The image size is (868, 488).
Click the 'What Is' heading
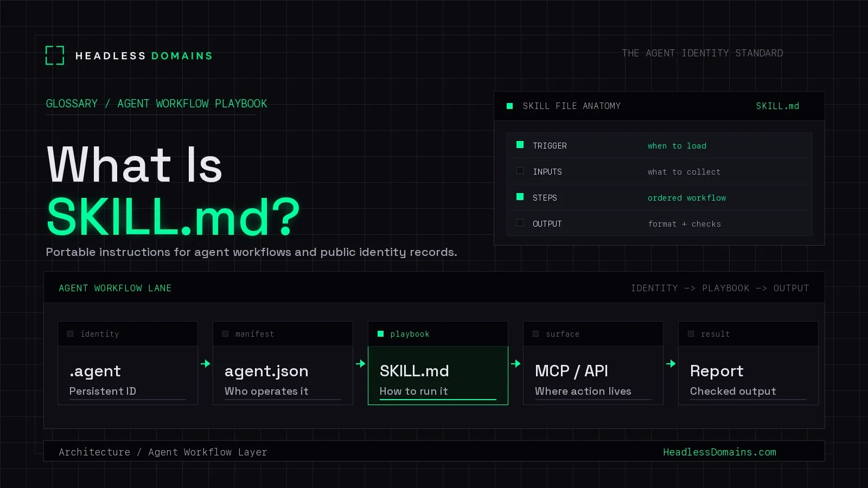pos(135,165)
